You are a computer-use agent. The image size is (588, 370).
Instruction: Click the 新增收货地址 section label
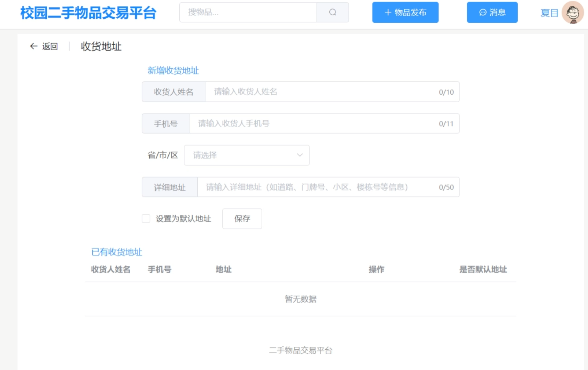click(x=173, y=70)
